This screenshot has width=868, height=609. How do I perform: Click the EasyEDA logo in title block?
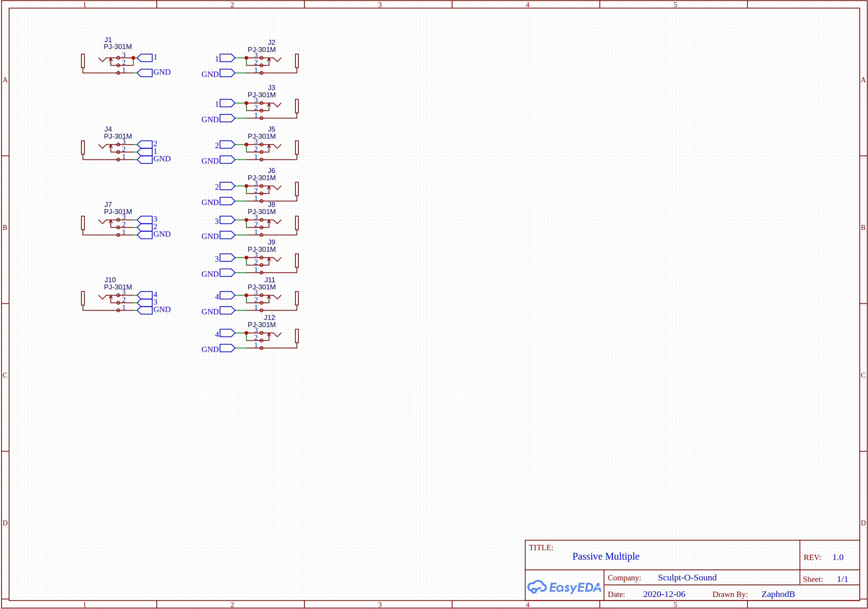(564, 587)
